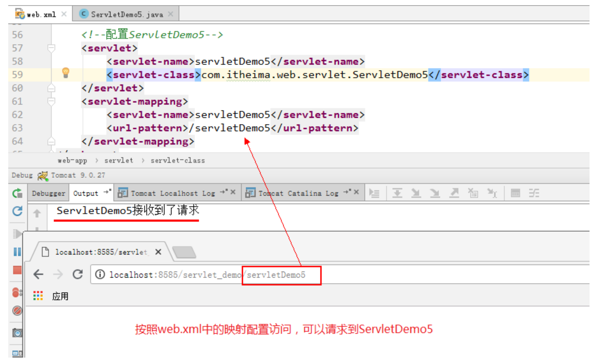Click the Evaluate Expression calculator icon

515,193
